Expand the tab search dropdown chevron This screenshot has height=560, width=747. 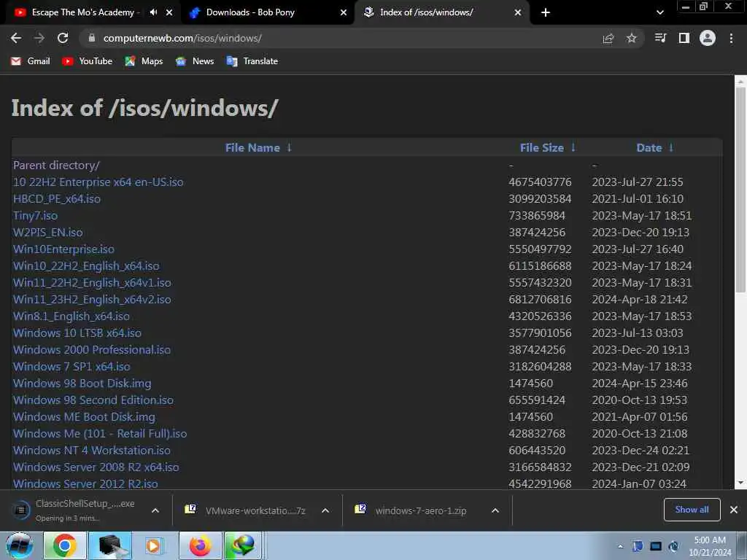point(659,12)
